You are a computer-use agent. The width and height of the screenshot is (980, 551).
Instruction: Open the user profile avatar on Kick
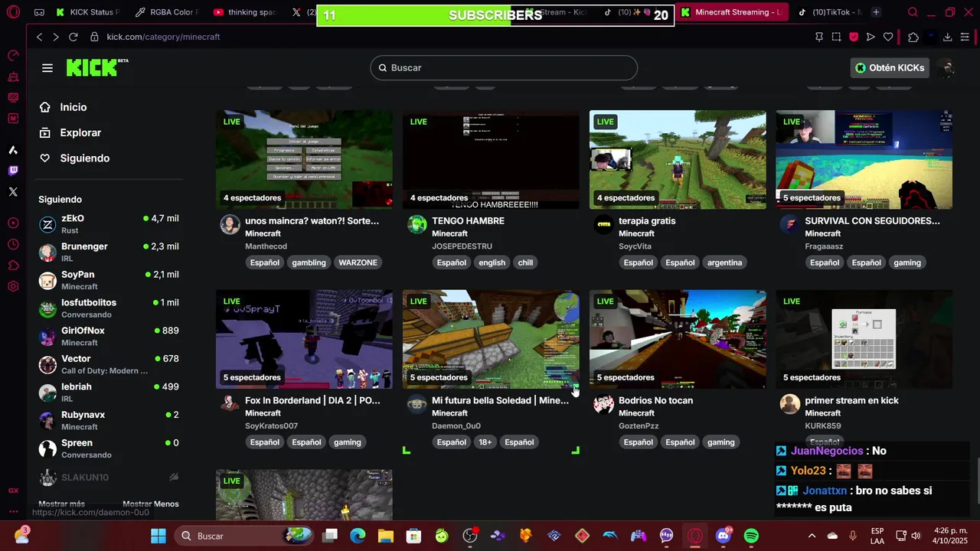(x=947, y=68)
